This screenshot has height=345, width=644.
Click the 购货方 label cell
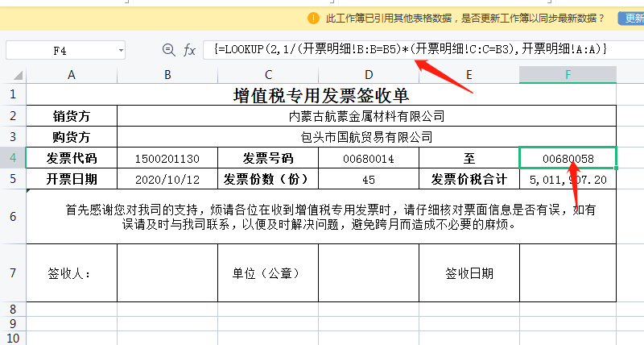point(72,137)
